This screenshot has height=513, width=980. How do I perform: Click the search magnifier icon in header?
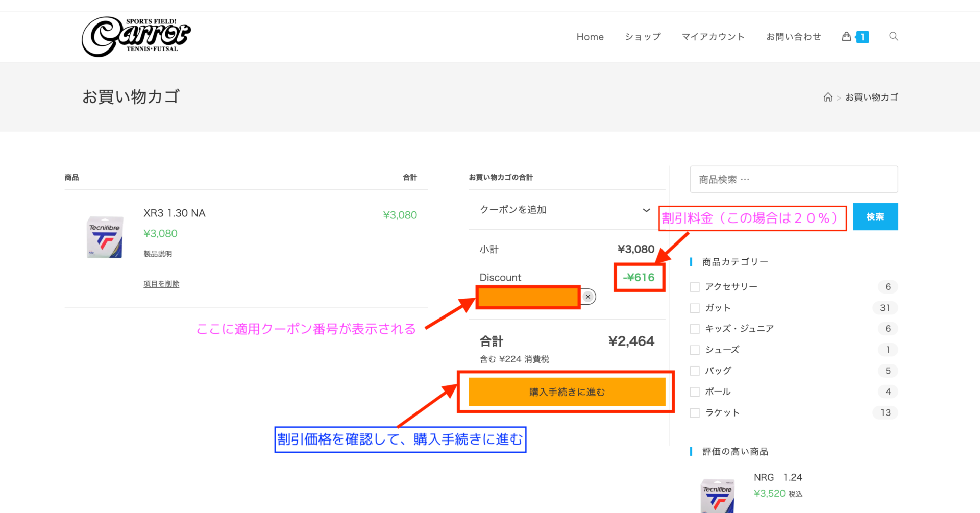[x=893, y=36]
